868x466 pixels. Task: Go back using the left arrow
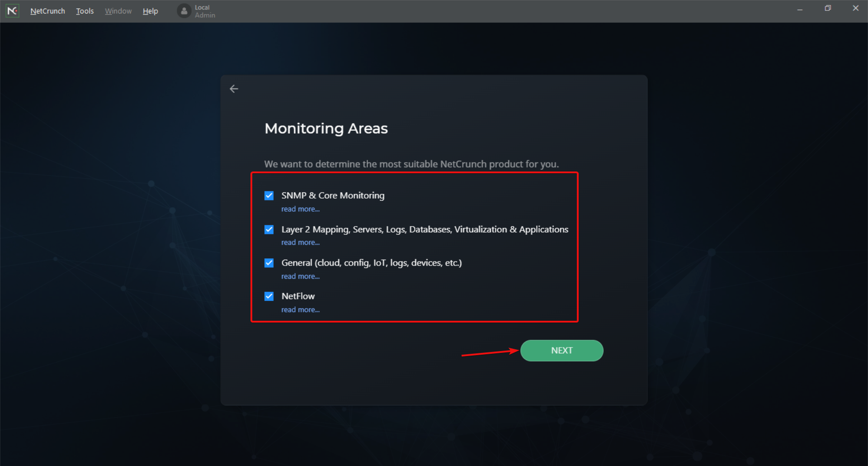[234, 89]
